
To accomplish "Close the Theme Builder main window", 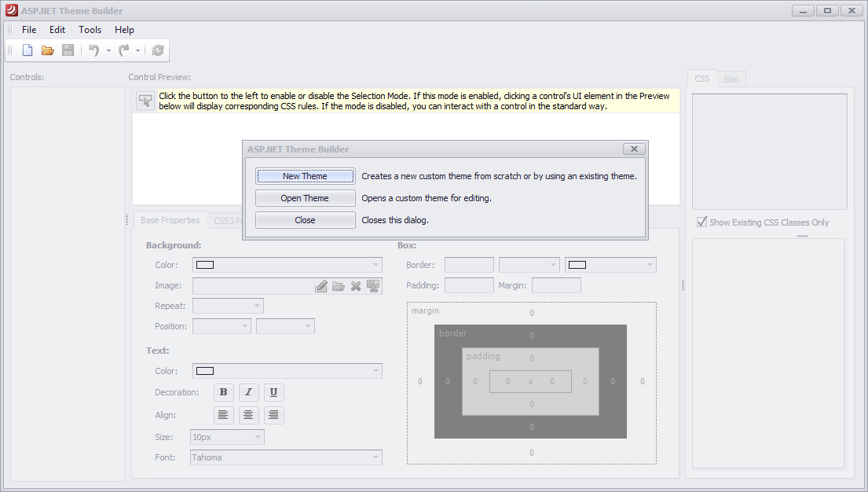I will [x=852, y=10].
